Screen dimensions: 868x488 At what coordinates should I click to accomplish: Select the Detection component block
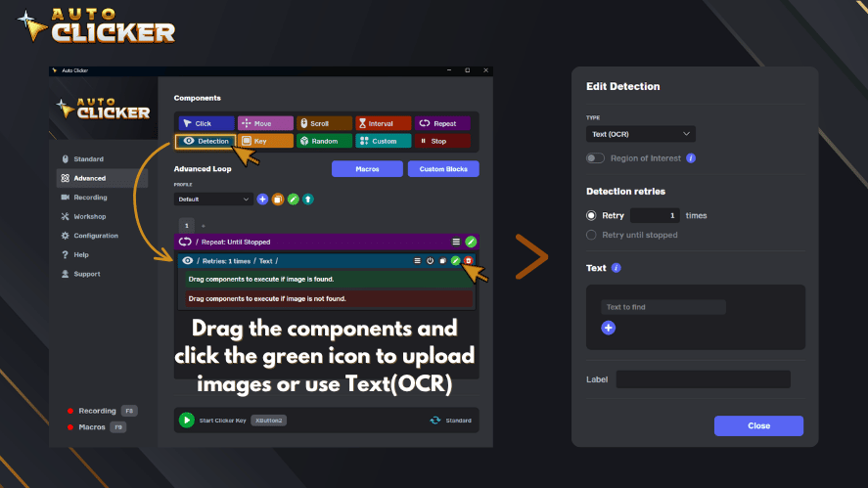click(x=206, y=141)
